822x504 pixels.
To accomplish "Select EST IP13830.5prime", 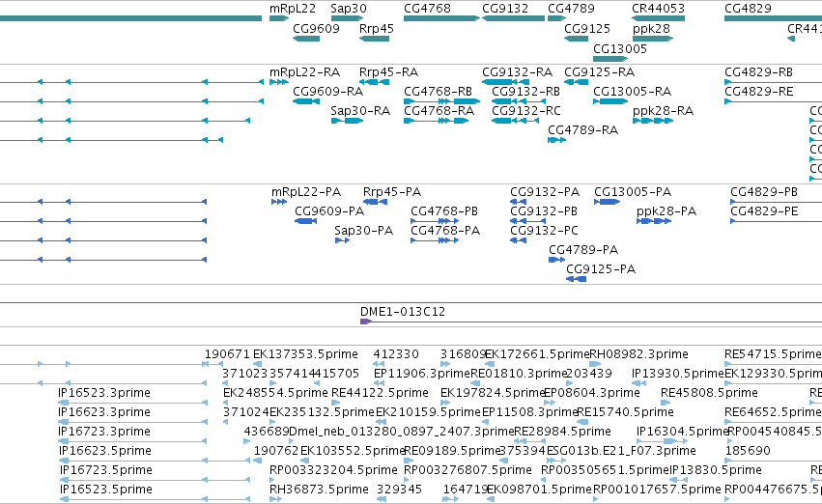I will click(x=715, y=470).
